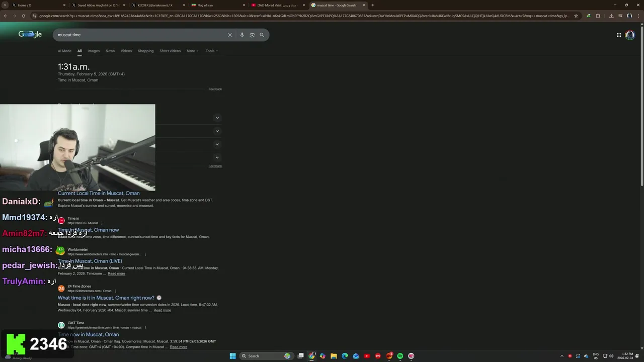Viewport: 644px width, 362px height.
Task: Open Task View on the taskbar
Action: [x=301, y=356]
